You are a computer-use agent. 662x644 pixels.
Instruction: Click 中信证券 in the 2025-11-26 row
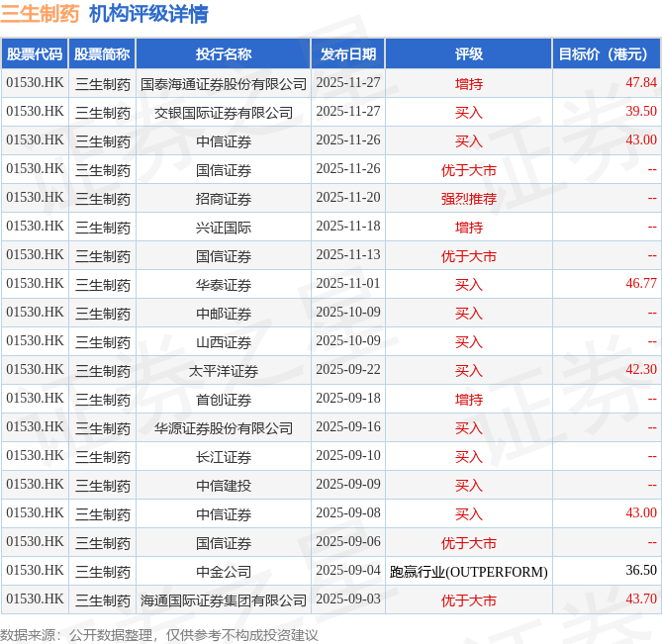click(x=224, y=141)
